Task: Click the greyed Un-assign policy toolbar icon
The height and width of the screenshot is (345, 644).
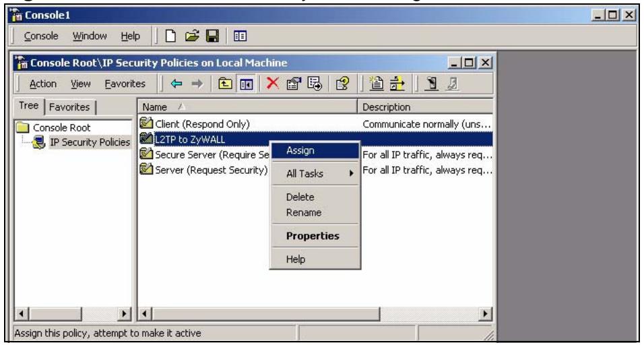Action: tap(452, 84)
